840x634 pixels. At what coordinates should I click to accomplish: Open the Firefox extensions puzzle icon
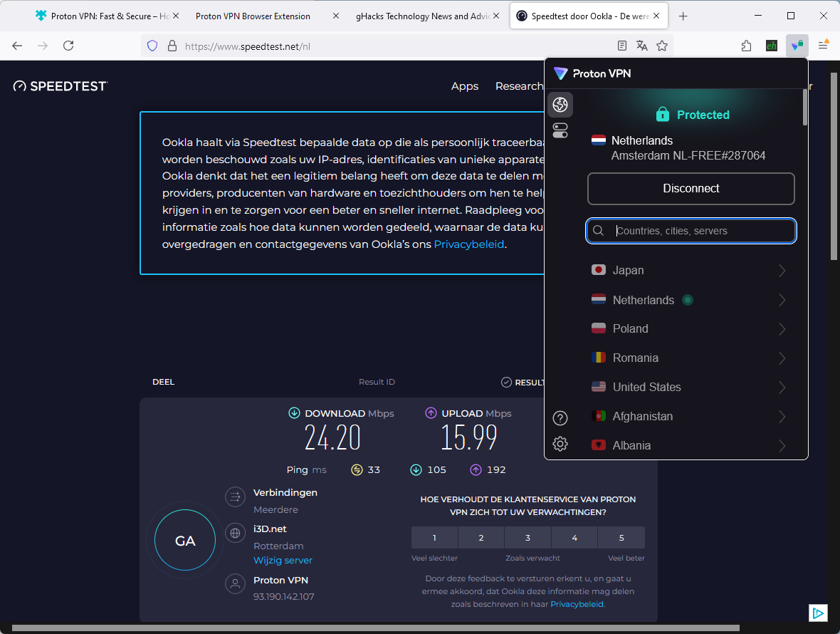click(746, 46)
